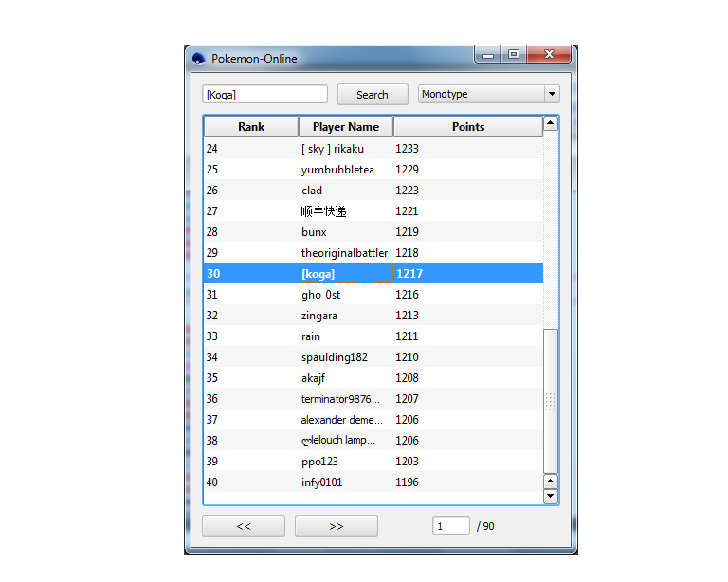Image resolution: width=728 pixels, height=582 pixels.
Task: Close the Pokemon-Online window
Action: tap(549, 54)
